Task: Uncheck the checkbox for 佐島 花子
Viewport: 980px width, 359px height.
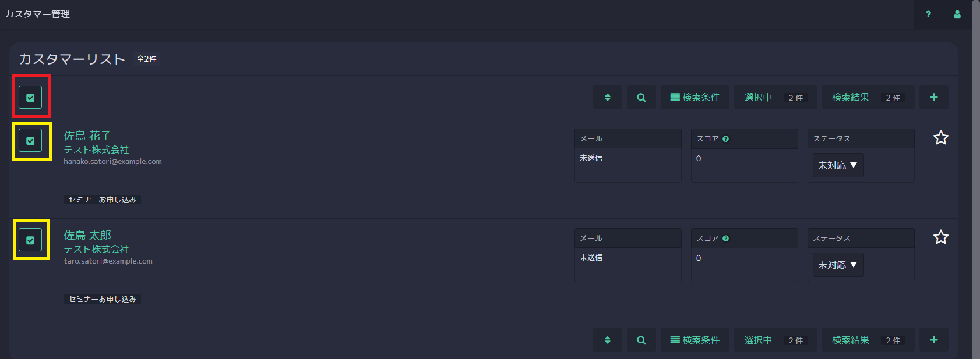Action: [30, 141]
